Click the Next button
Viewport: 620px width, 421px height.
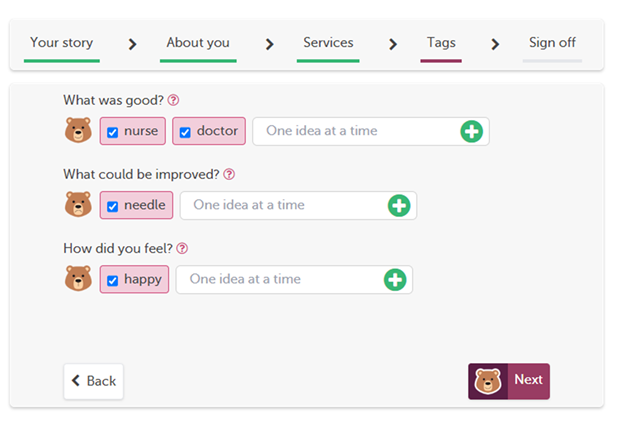(x=509, y=380)
